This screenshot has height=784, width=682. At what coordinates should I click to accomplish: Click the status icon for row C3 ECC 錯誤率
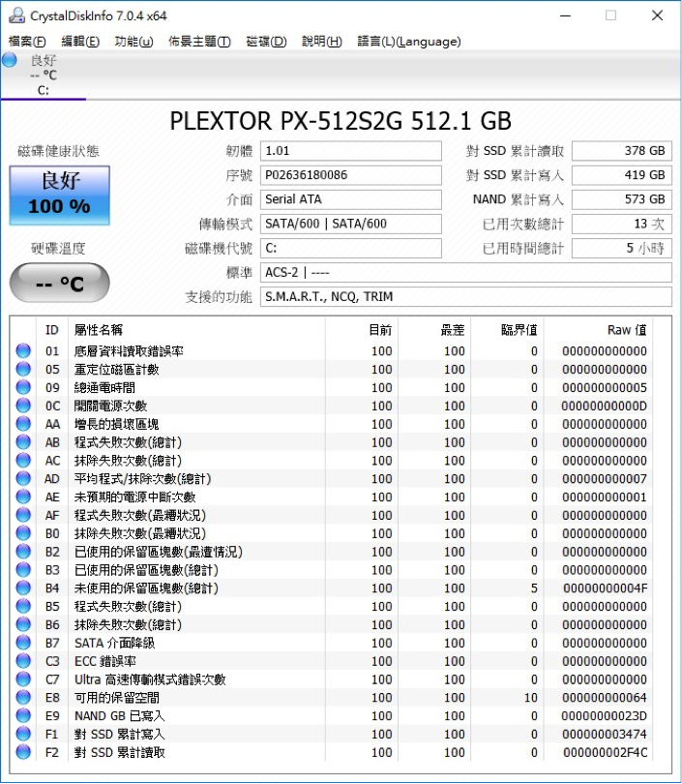(23, 661)
